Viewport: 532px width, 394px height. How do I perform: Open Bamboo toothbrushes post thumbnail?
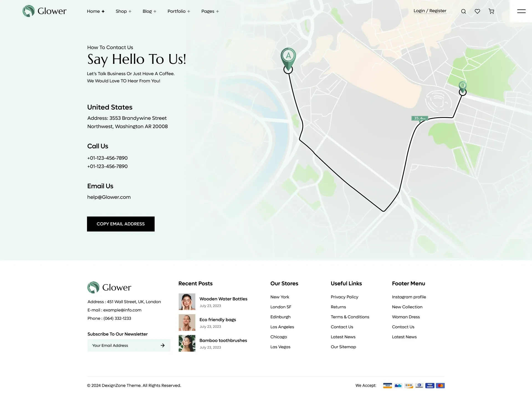pos(187,343)
